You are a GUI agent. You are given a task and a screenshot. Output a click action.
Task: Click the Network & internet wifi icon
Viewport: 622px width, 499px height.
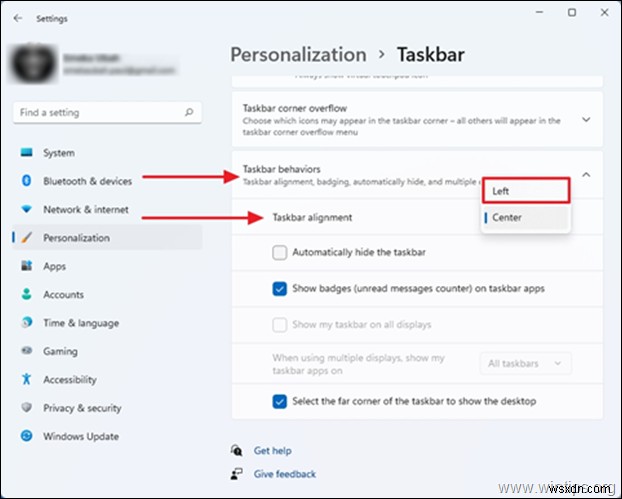[26, 210]
